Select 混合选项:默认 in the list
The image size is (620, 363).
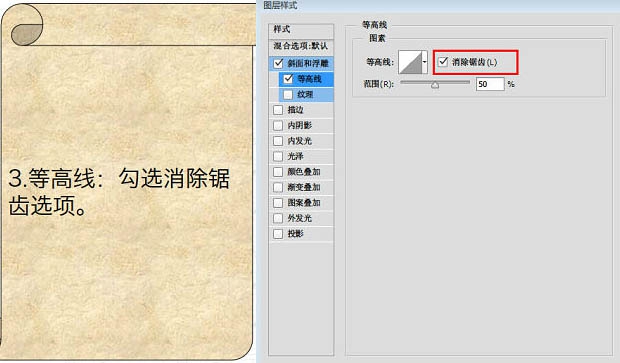tap(301, 46)
